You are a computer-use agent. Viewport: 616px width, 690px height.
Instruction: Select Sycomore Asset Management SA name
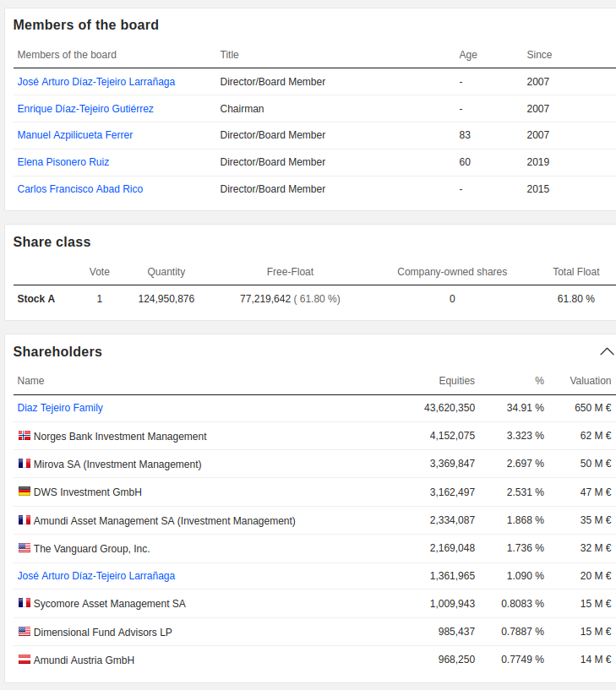[110, 604]
